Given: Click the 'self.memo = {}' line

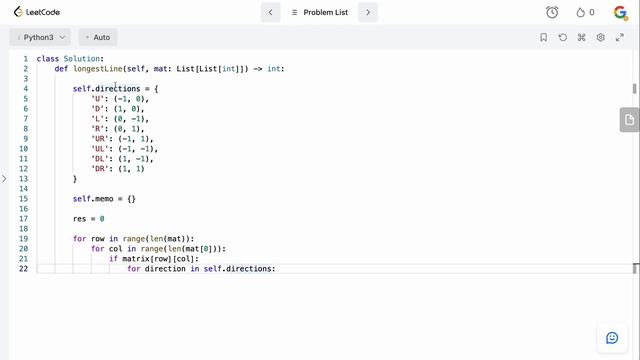Looking at the screenshot, I should (x=104, y=199).
